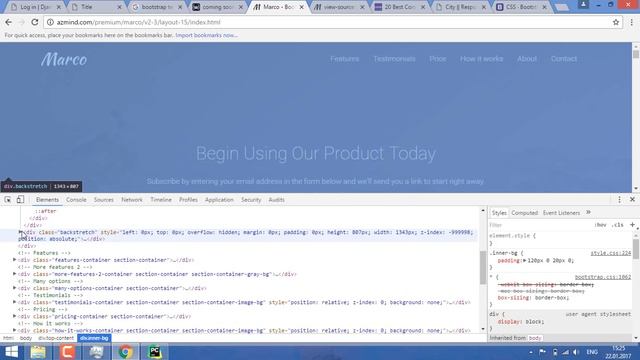Image resolution: width=640 pixels, height=360 pixels.
Task: Open the Price nav link
Action: tap(438, 59)
